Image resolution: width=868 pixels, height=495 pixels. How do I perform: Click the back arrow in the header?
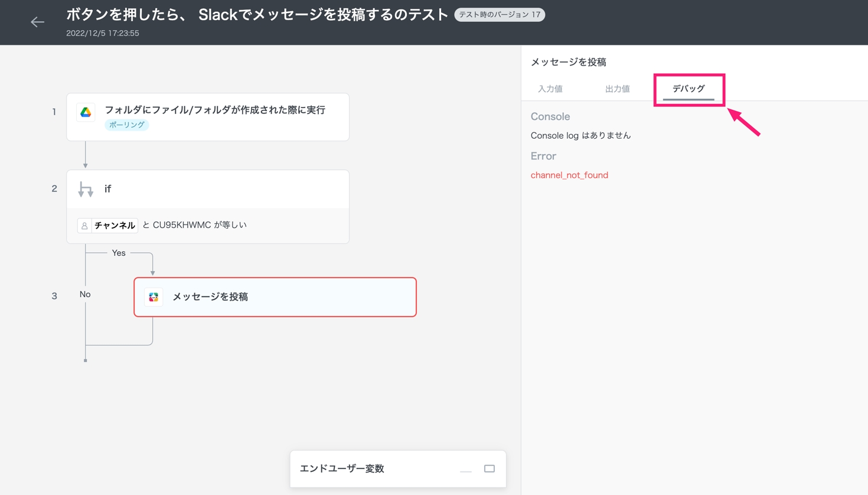click(37, 22)
